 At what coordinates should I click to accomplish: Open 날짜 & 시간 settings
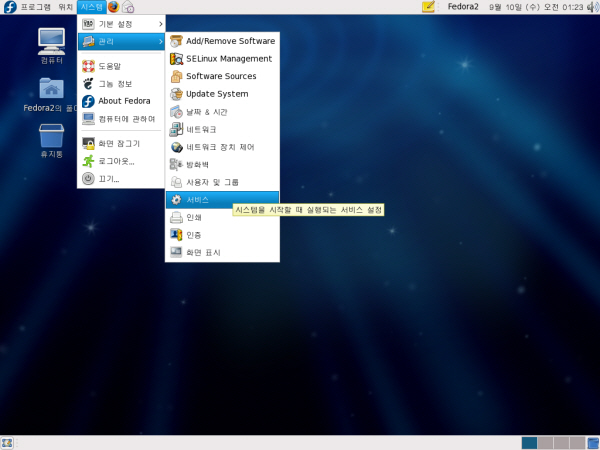pyautogui.click(x=222, y=112)
